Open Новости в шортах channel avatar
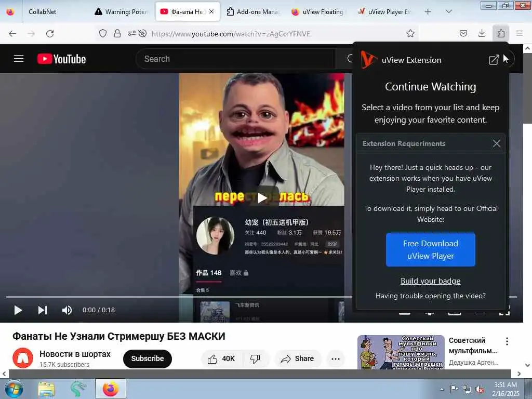Viewport: 532px width, 399px height. (23, 358)
